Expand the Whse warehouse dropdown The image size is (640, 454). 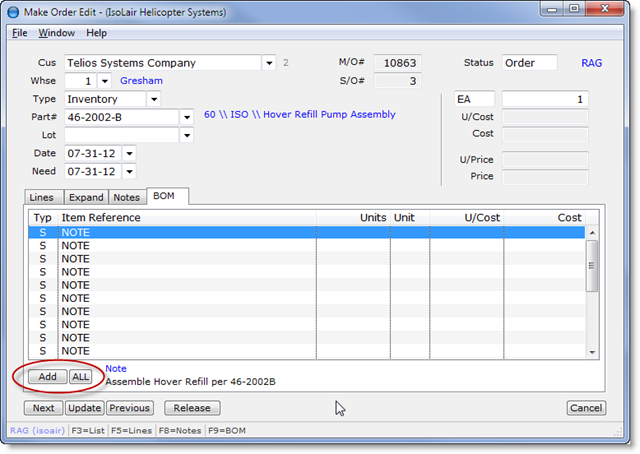coord(105,81)
